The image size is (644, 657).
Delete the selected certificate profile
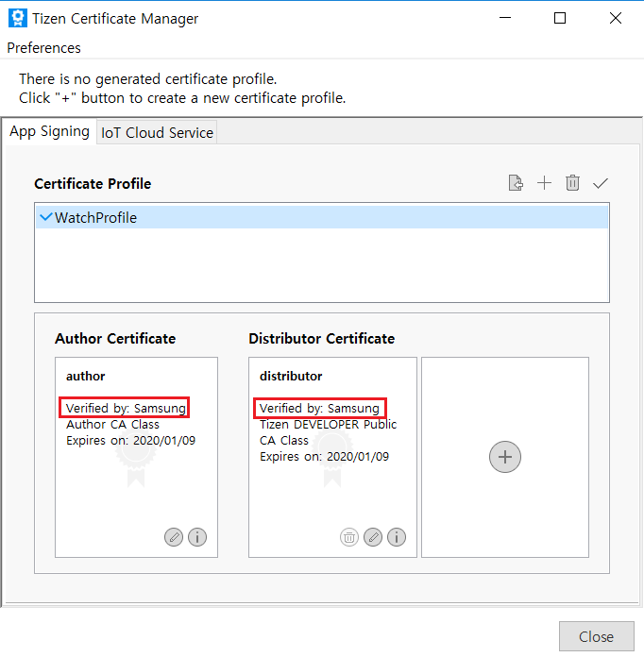point(572,183)
